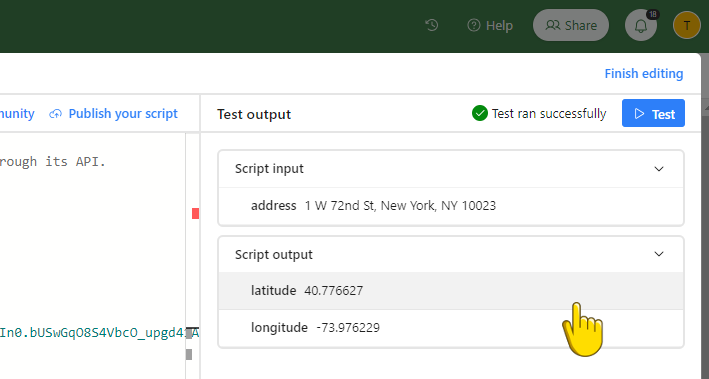The height and width of the screenshot is (379, 709).
Task: Select the longitude -73.976229 row
Action: pos(451,328)
